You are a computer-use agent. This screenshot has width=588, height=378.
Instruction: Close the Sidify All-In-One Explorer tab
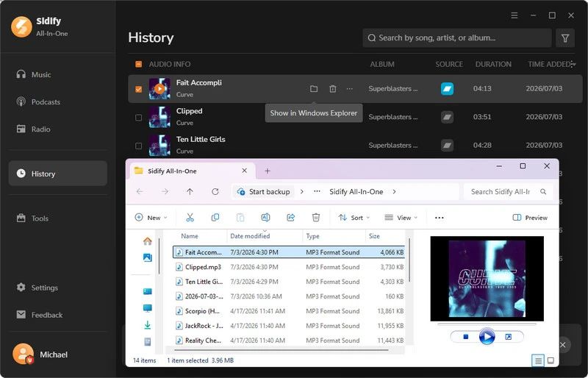click(245, 171)
